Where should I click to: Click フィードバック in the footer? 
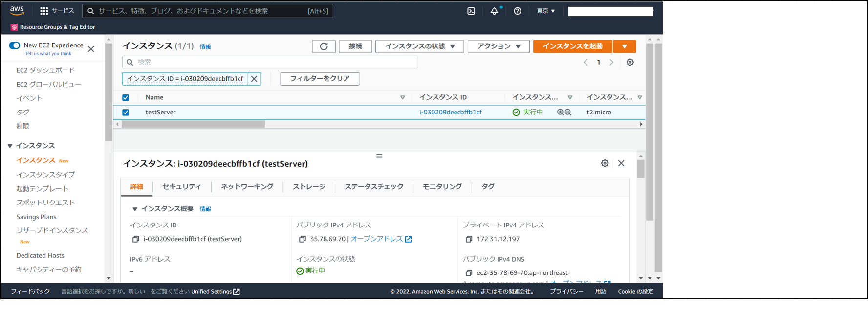pyautogui.click(x=30, y=292)
